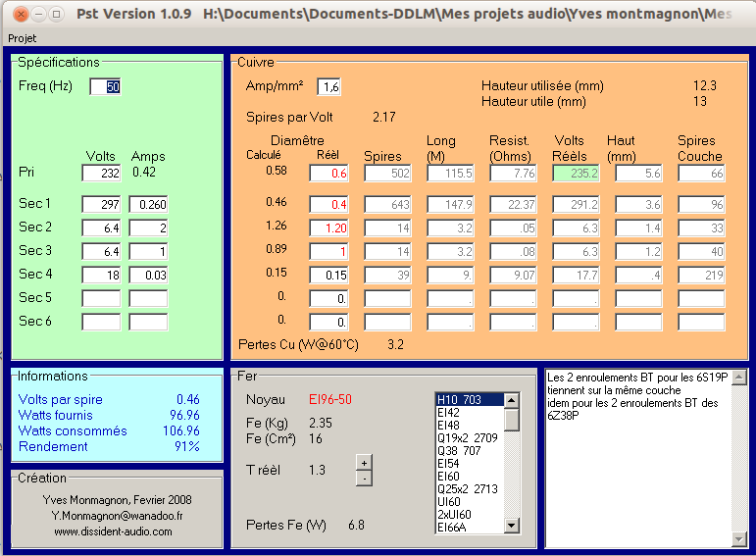Click the empty Sec 6 Volts field
This screenshot has height=556, width=756.
click(101, 322)
